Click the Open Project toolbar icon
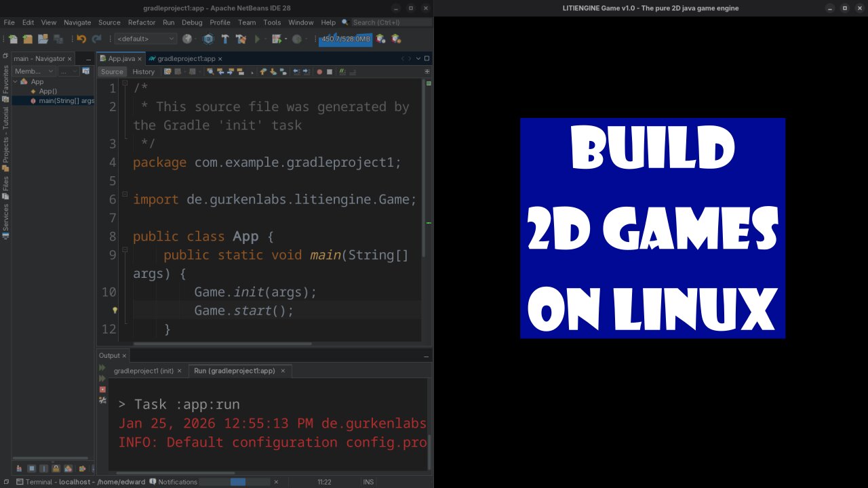868x488 pixels. (43, 39)
